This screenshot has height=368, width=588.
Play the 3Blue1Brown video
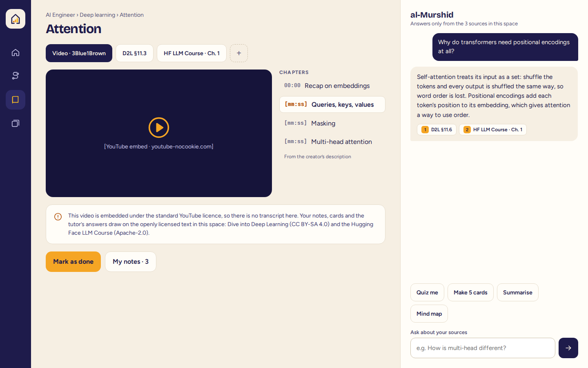[159, 128]
